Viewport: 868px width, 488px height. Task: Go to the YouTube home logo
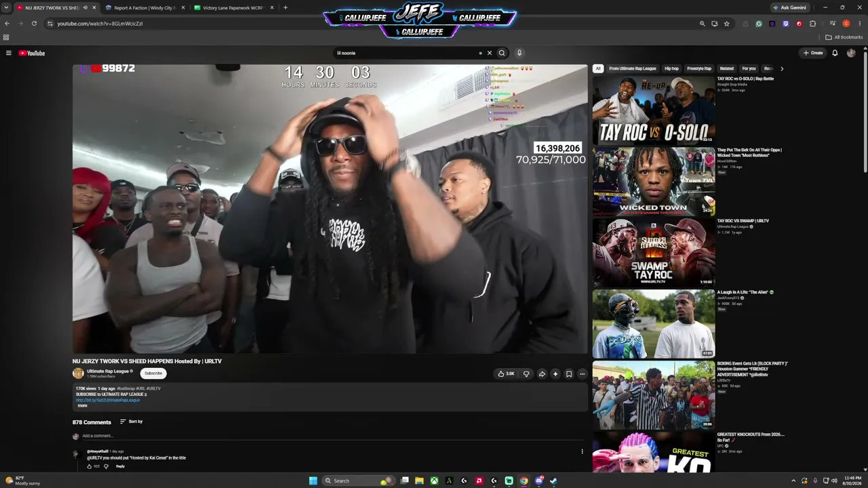[32, 53]
